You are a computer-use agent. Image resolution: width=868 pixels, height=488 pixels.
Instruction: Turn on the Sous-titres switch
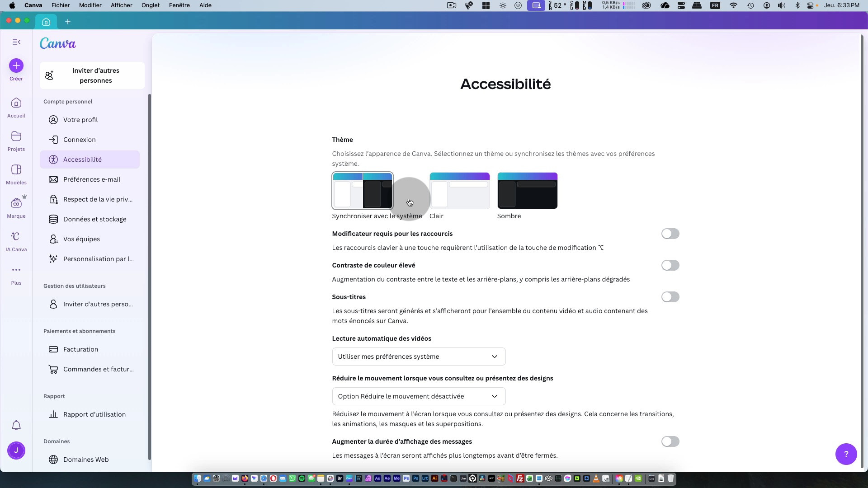tap(670, 297)
